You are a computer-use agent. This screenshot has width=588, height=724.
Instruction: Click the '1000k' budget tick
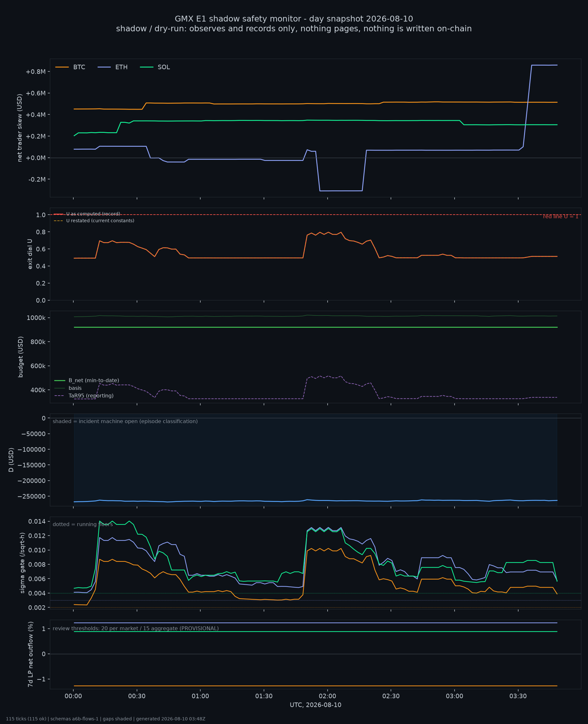click(36, 318)
